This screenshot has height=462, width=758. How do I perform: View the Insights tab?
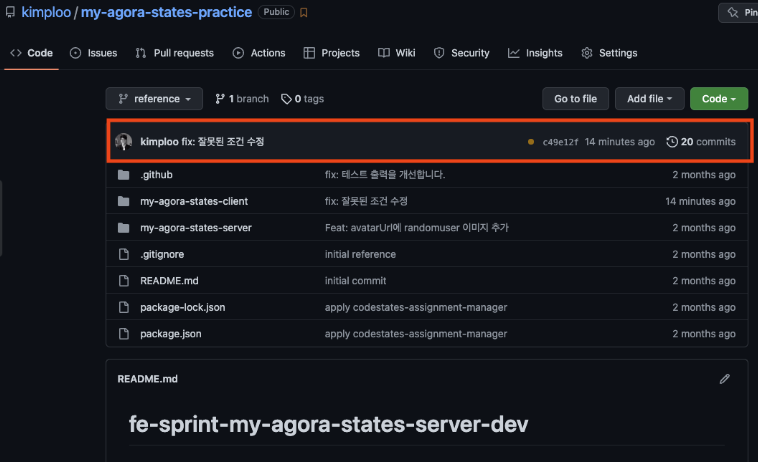pos(535,53)
